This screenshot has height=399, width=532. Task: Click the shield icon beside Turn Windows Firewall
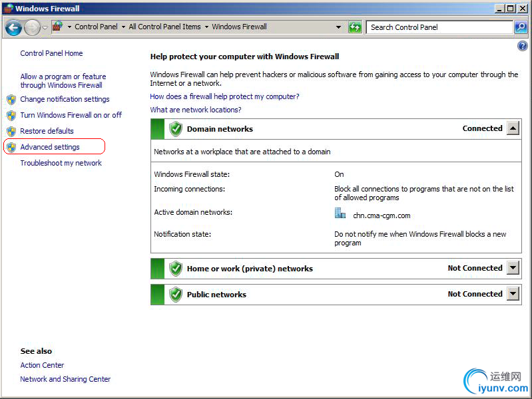point(11,116)
